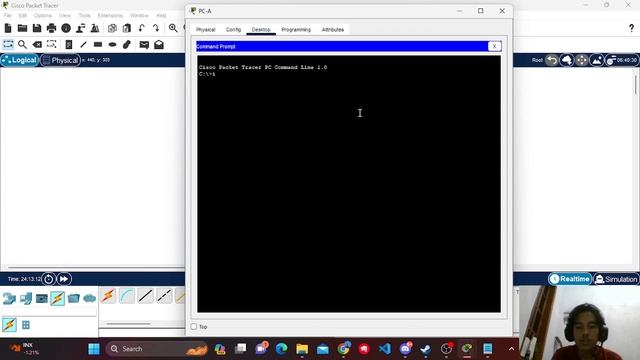Save the network with the floppy disk icon

37,28
